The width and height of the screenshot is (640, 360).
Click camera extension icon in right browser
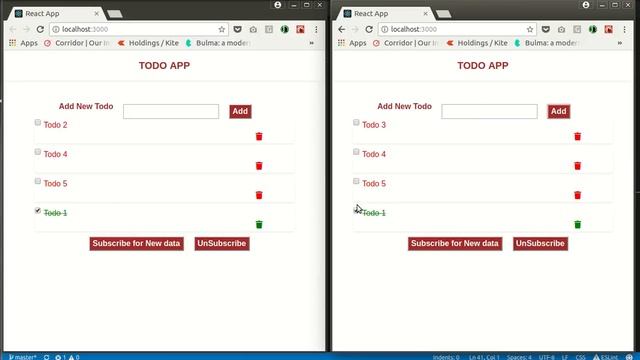[562, 29]
